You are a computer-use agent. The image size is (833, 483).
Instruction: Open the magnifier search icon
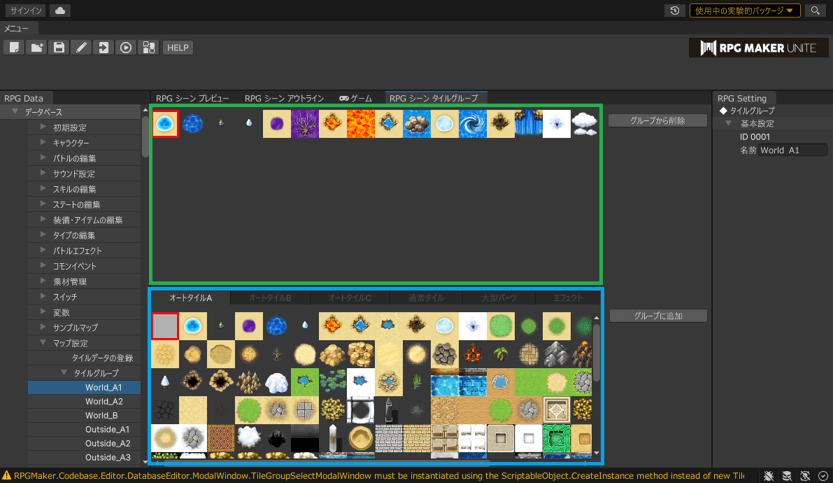coord(817,10)
